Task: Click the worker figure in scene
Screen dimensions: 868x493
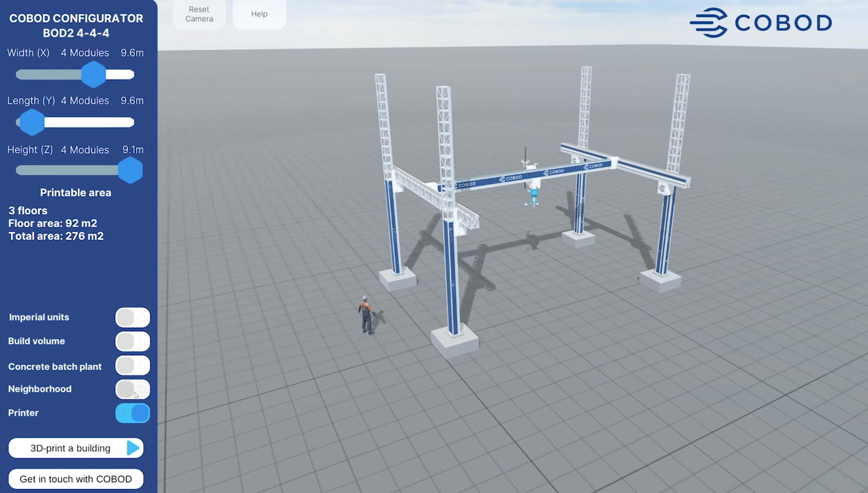Action: 366,316
